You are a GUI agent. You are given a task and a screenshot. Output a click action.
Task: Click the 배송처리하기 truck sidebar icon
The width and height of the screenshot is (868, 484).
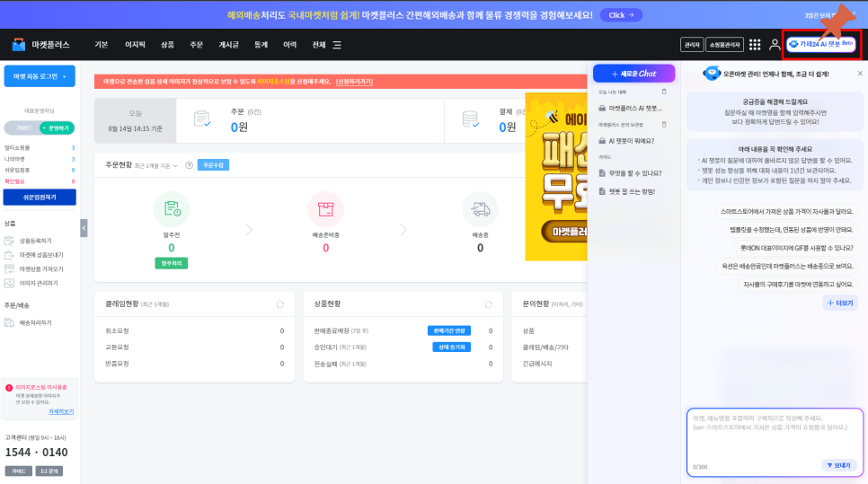(x=9, y=322)
